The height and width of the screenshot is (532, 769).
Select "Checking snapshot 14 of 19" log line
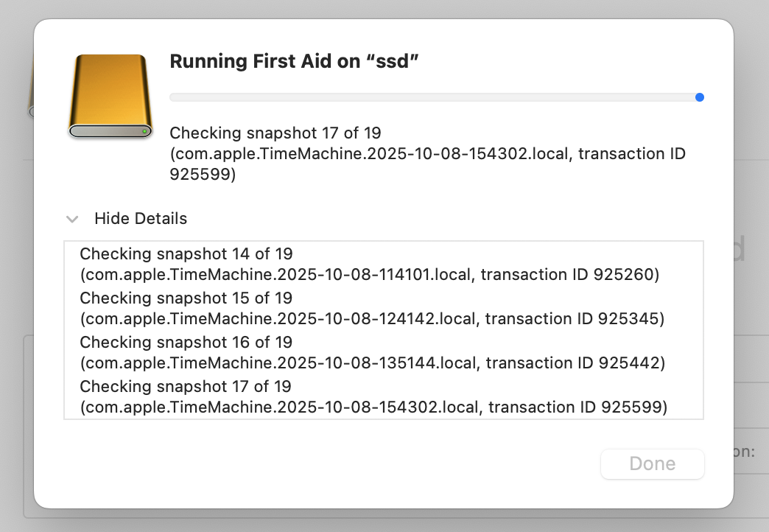(186, 254)
